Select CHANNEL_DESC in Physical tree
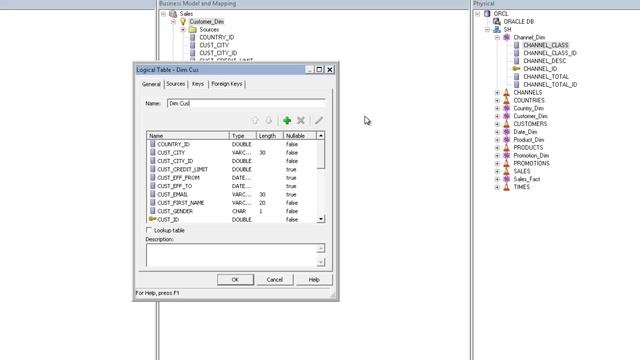Viewport: 640px width, 360px height. (544, 61)
